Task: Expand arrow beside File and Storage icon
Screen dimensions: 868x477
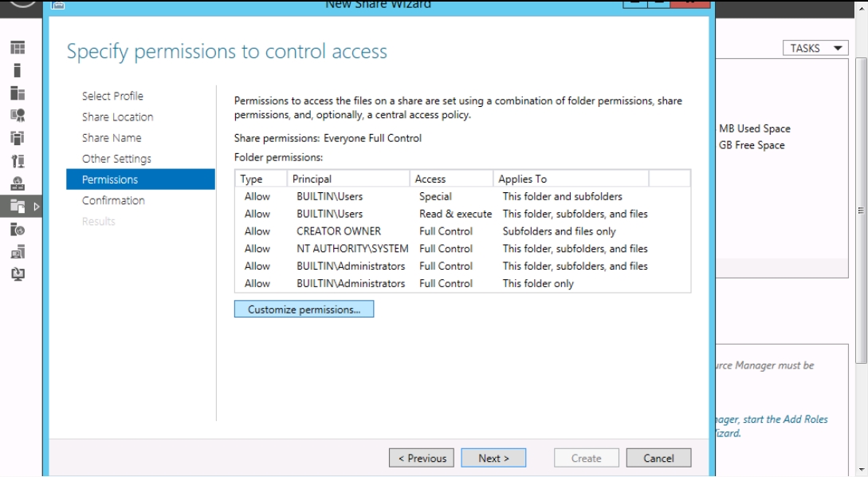Action: coord(35,207)
